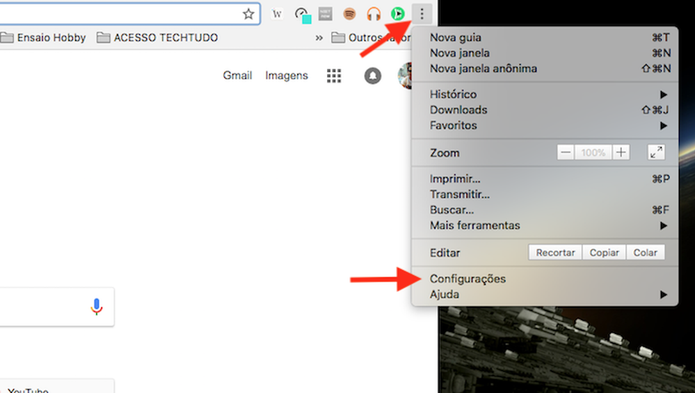This screenshot has width=695, height=393.
Task: Open Configurações from the menu
Action: coord(545,279)
